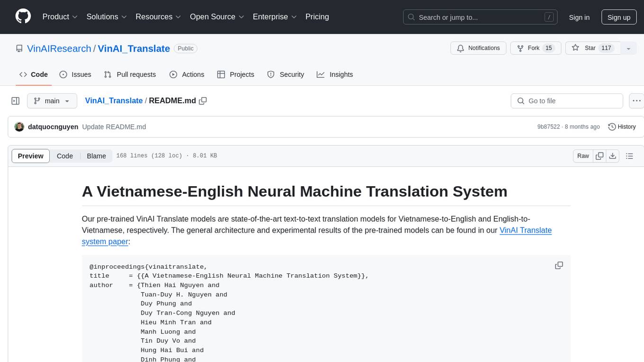644x362 pixels.
Task: Expand the Solutions menu
Action: [107, 17]
